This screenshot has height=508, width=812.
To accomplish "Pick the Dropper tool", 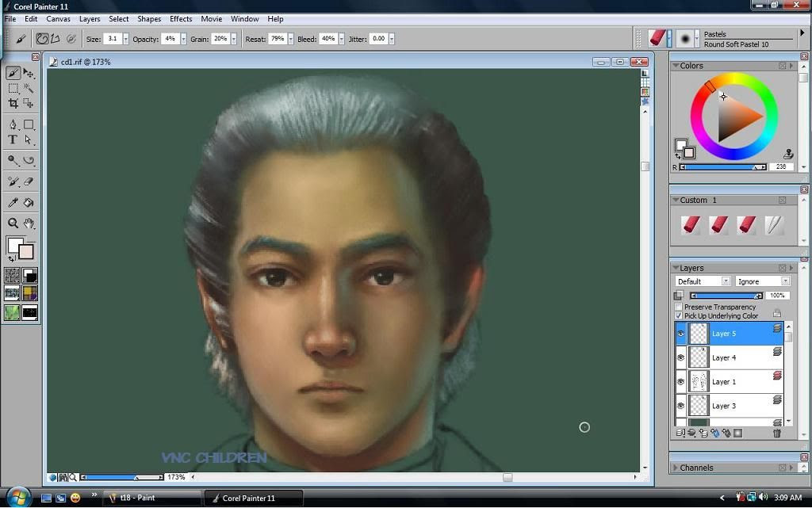I will coord(13,203).
